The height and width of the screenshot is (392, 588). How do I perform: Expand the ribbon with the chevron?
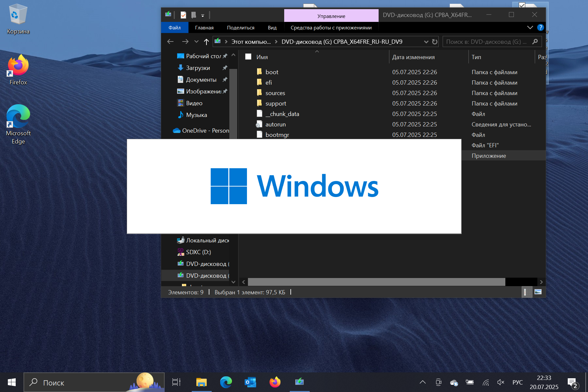[530, 27]
